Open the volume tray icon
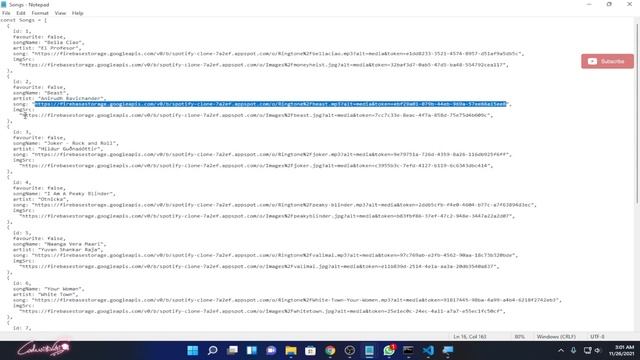Image resolution: width=640 pixels, height=360 pixels. point(598,350)
